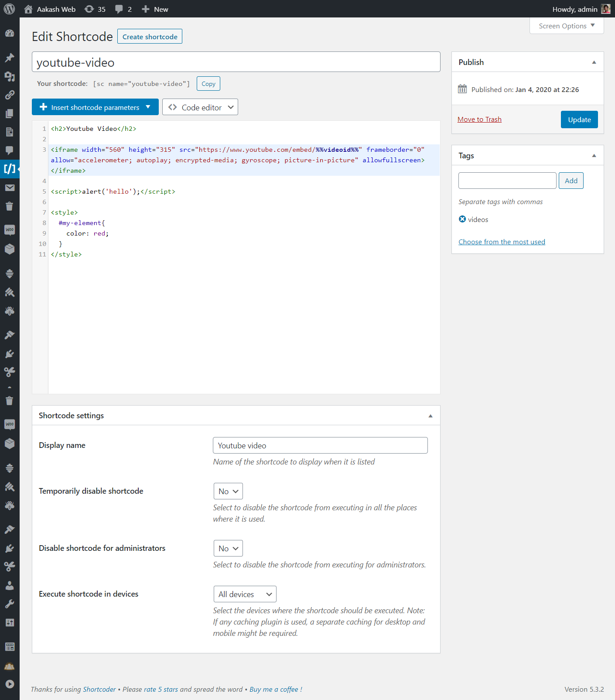The height and width of the screenshot is (700, 615).
Task: Open the Settings sliders sidebar icon
Action: click(10, 623)
